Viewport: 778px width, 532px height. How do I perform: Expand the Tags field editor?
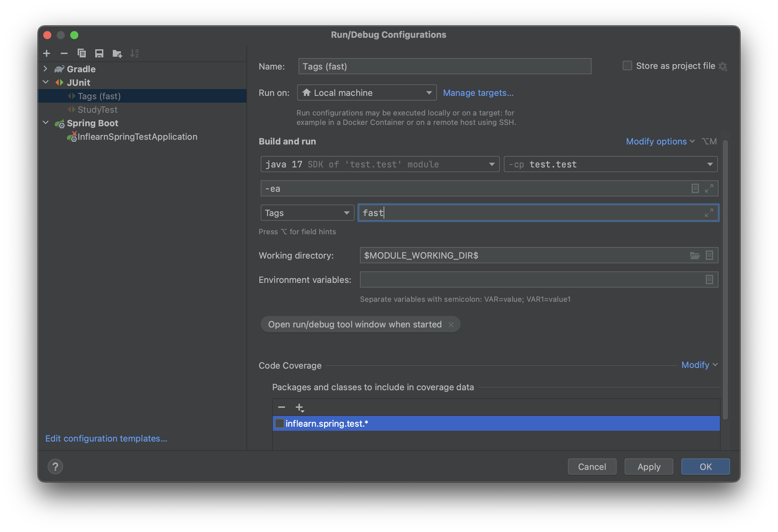(708, 213)
